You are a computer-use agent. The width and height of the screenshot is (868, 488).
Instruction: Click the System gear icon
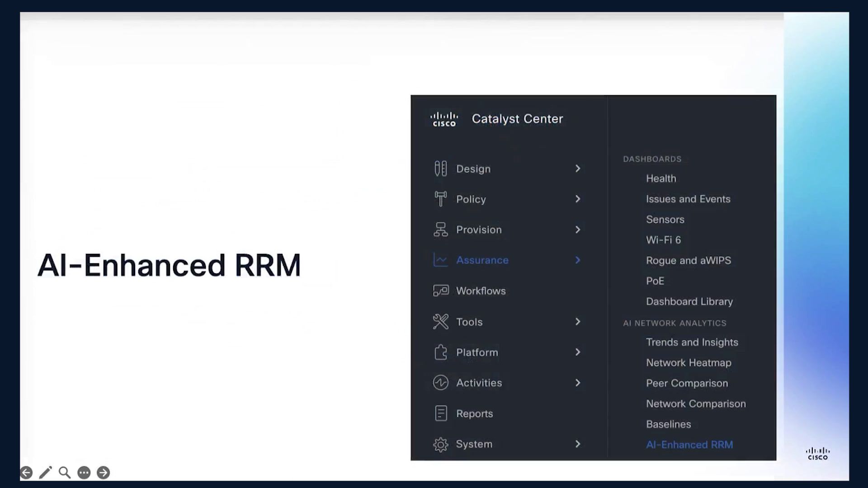pyautogui.click(x=440, y=444)
